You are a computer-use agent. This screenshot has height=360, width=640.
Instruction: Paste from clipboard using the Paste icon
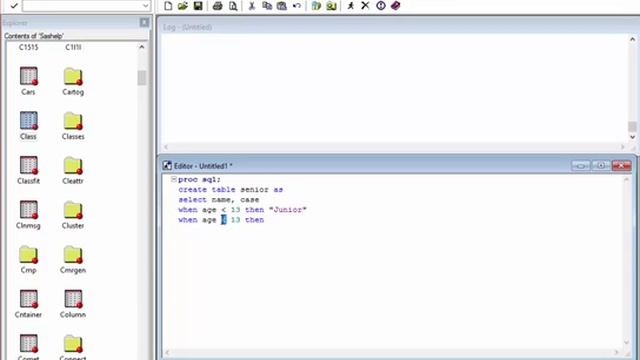point(282,6)
